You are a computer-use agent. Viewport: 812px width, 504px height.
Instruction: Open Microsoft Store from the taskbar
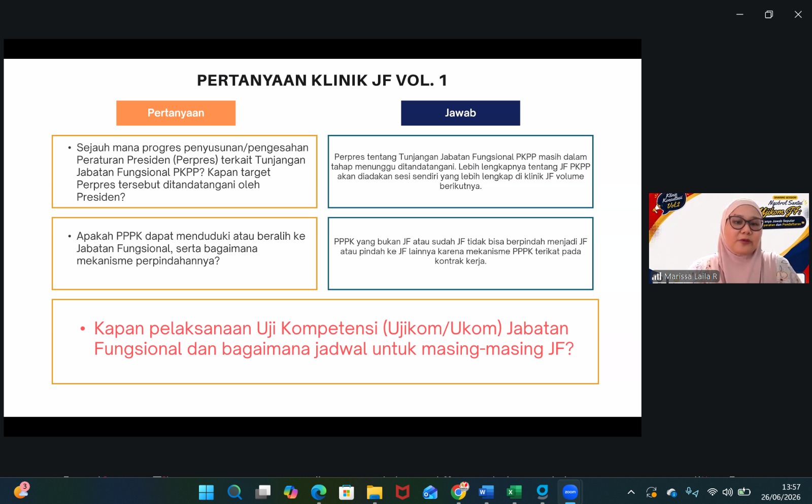(x=347, y=492)
